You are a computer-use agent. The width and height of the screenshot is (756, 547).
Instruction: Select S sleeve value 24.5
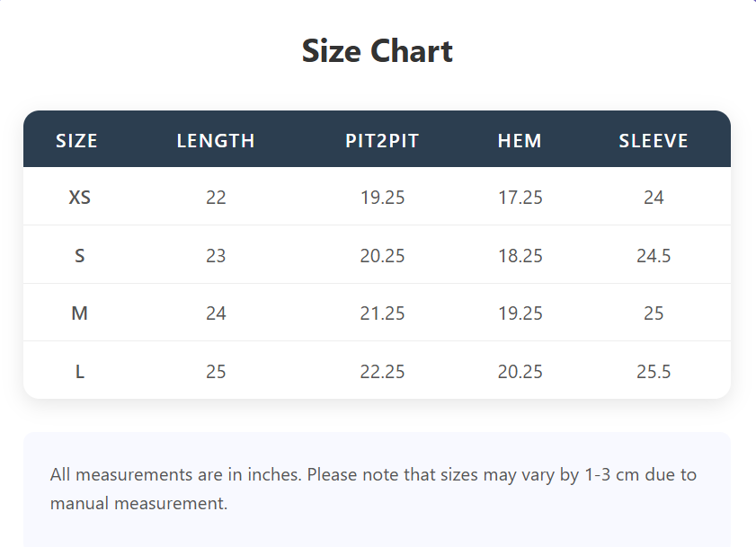coord(654,256)
